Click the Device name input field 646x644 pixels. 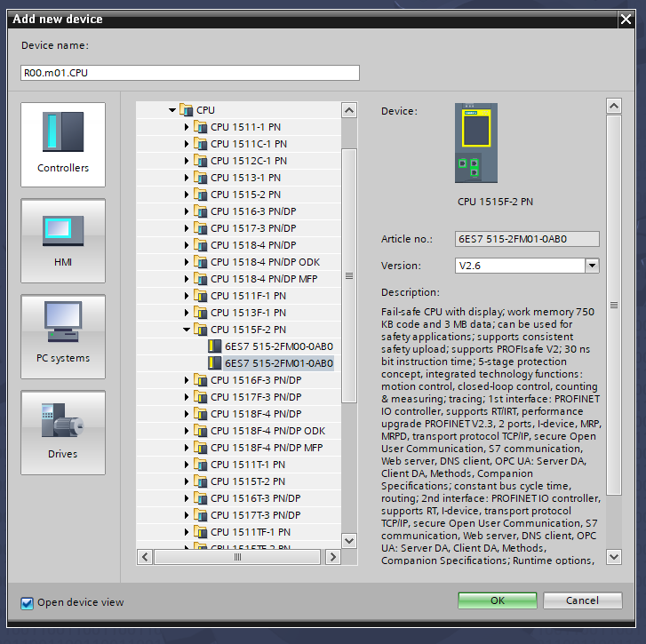(190, 73)
